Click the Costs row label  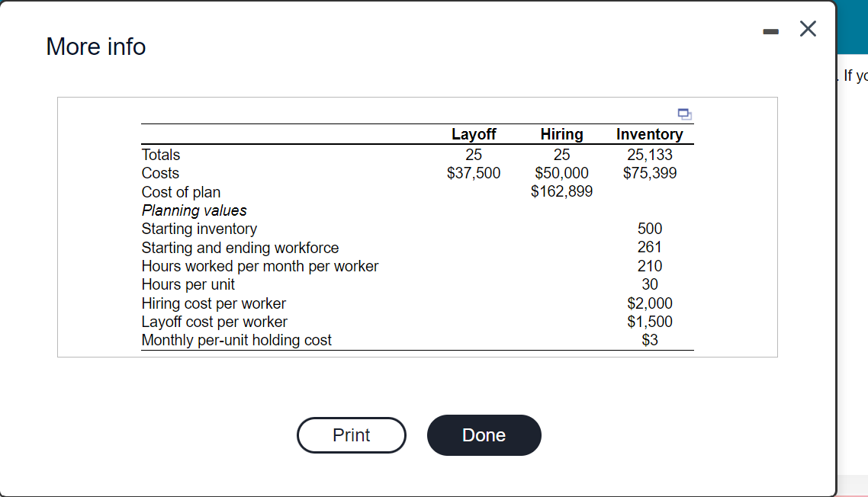[x=160, y=173]
